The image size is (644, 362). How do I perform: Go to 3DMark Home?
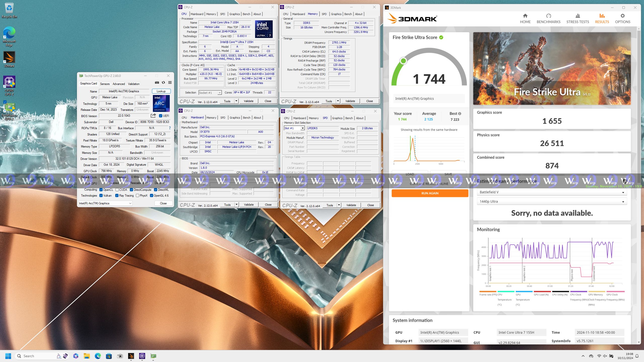525,19
